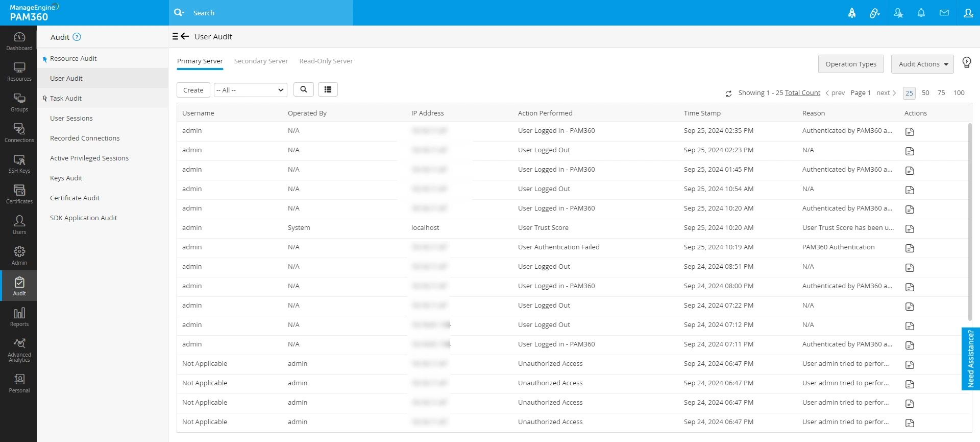Viewport: 980px width, 442px height.
Task: Open Groups in the left sidebar
Action: click(19, 102)
